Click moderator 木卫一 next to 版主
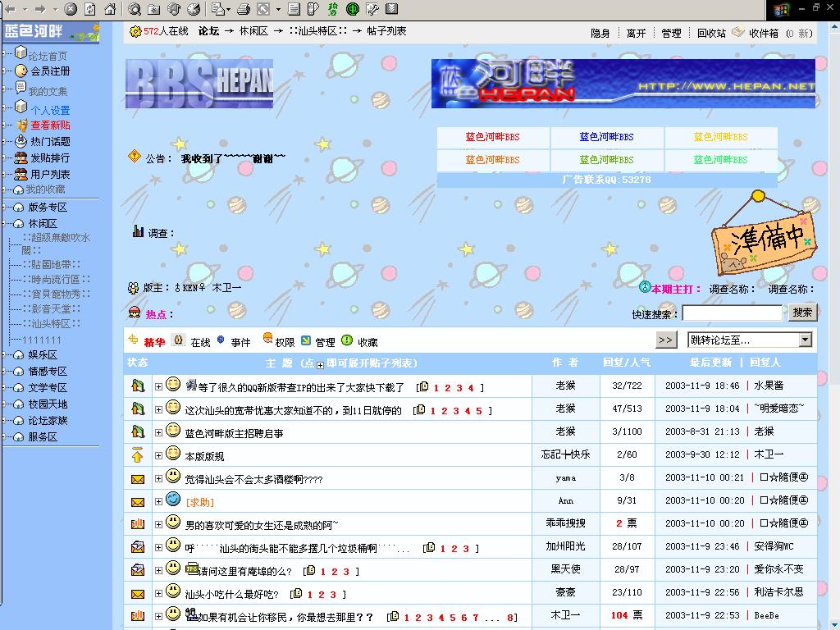 point(226,288)
